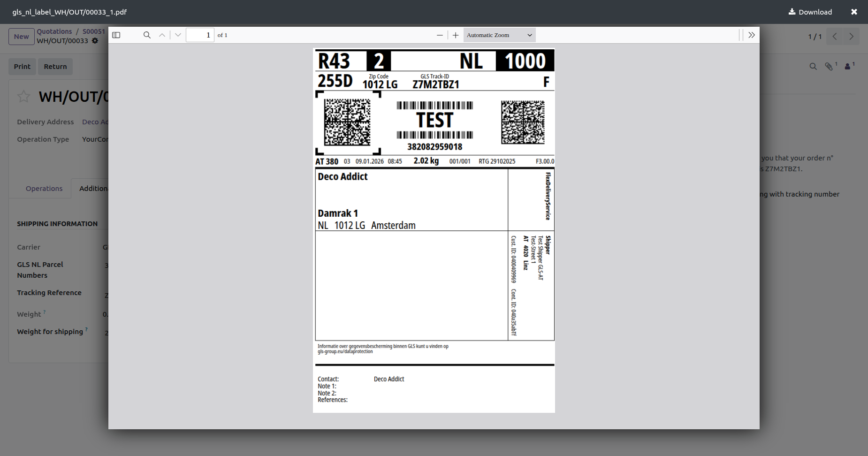The image size is (868, 456).
Task: Click the zip code 1012 LG in label header
Action: (x=380, y=84)
